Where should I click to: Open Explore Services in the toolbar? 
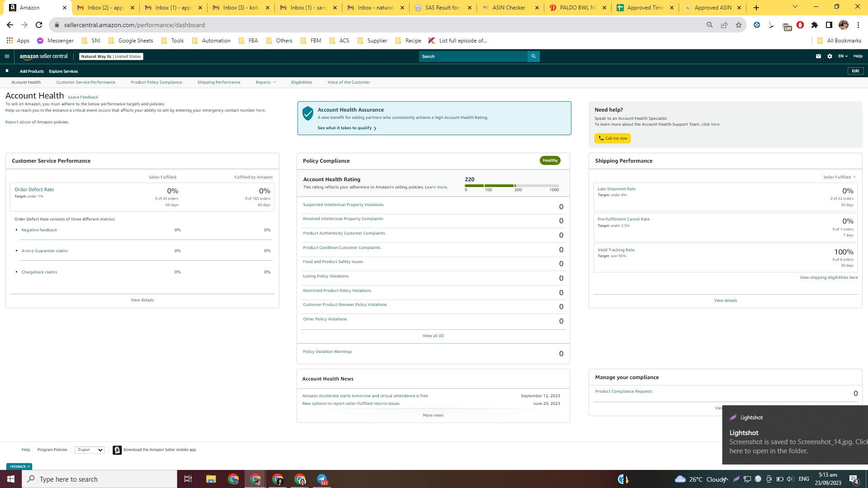coord(63,71)
